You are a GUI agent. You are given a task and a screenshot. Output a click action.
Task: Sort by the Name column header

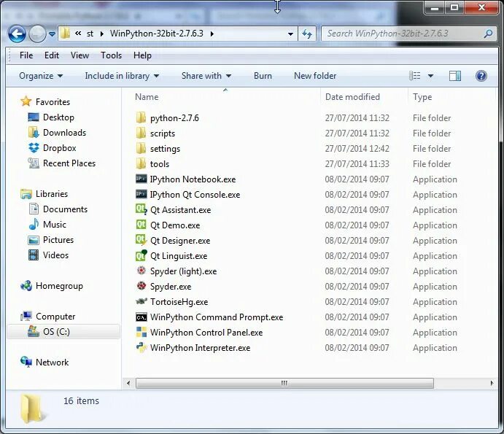pos(147,97)
